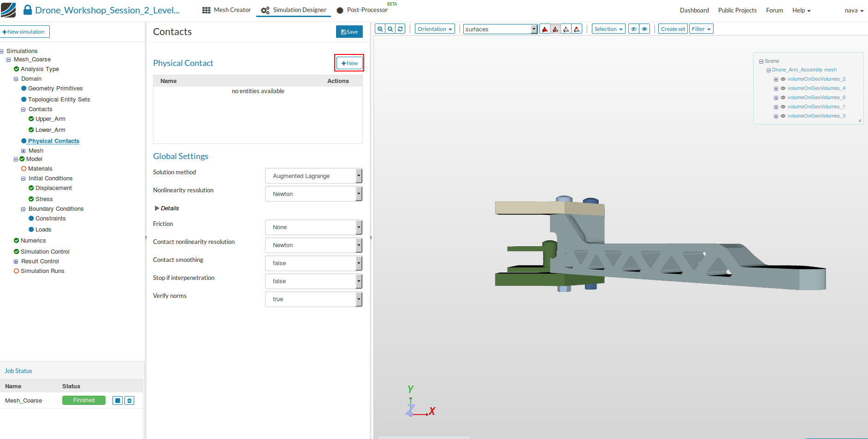Reset the 3D view with refresh icon

401,29
